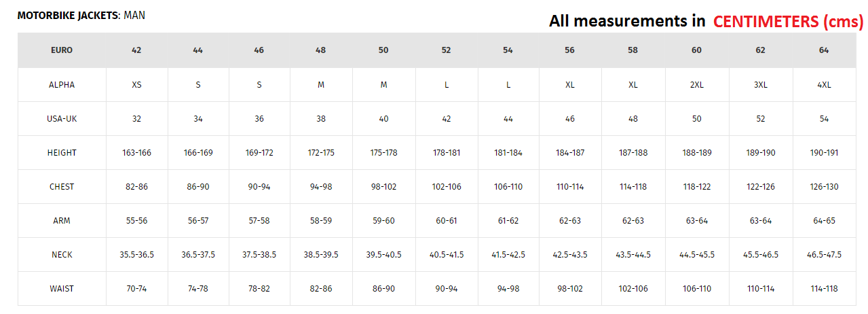The width and height of the screenshot is (868, 314).
Task: Click the USA-UK row label
Action: click(62, 119)
